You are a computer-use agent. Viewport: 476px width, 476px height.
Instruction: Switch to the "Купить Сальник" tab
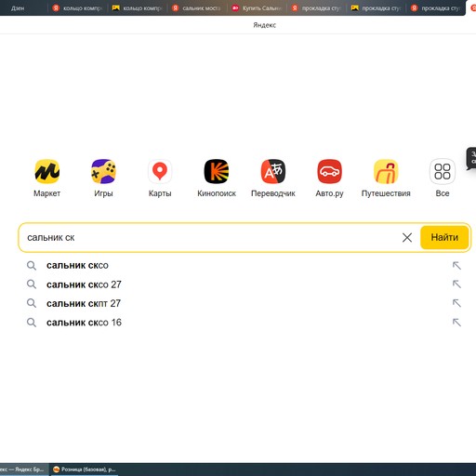tap(257, 8)
